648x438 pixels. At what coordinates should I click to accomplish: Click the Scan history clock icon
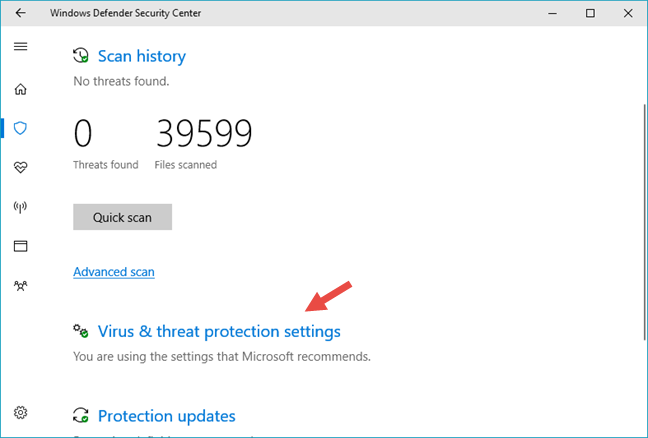[x=81, y=55]
